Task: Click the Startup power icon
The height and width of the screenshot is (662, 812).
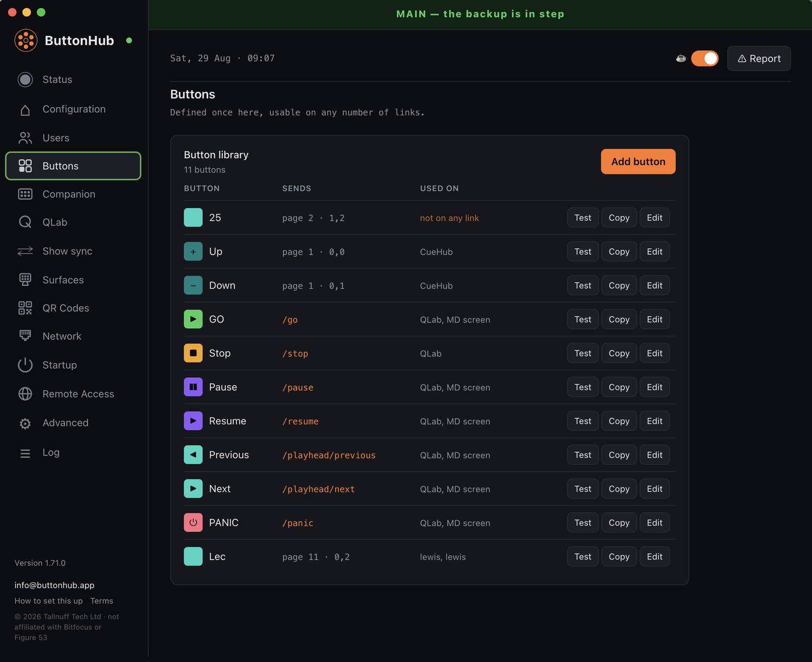Action: [25, 365]
